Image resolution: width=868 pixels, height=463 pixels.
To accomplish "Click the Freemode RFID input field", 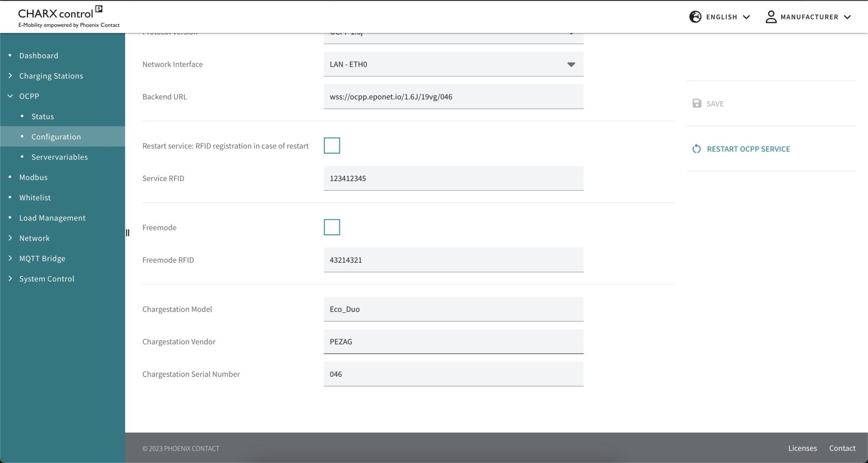I will tap(454, 260).
